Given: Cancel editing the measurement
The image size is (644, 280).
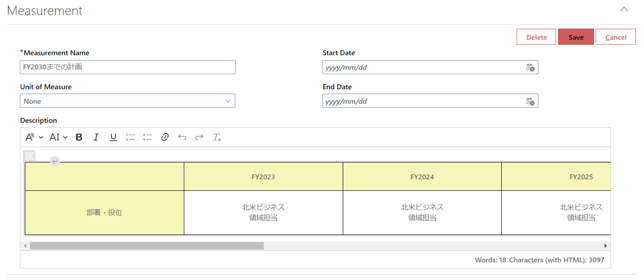Looking at the screenshot, I should point(616,37).
